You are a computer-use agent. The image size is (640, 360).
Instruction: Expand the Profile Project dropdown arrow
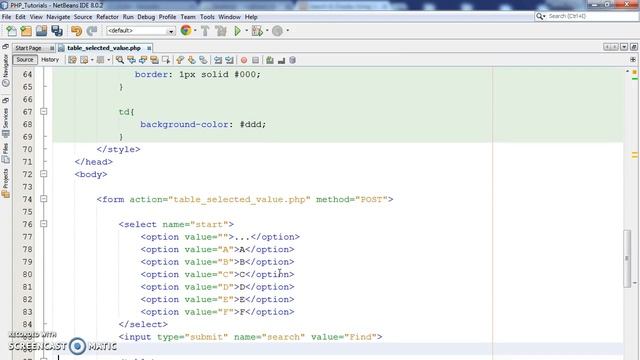click(287, 31)
